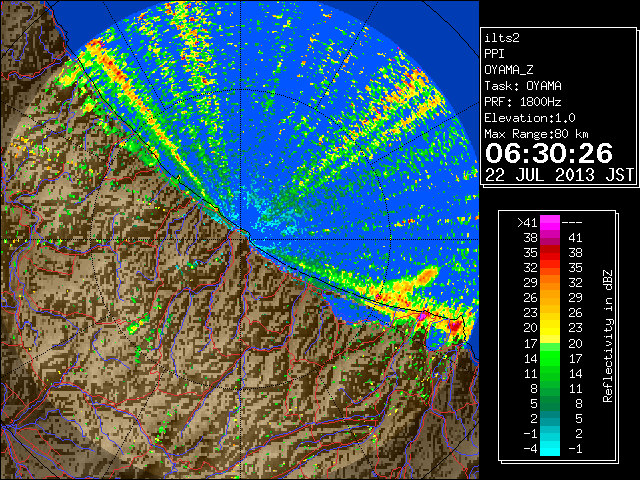Select the 'Task: OYAMA' line

pyautogui.click(x=523, y=86)
